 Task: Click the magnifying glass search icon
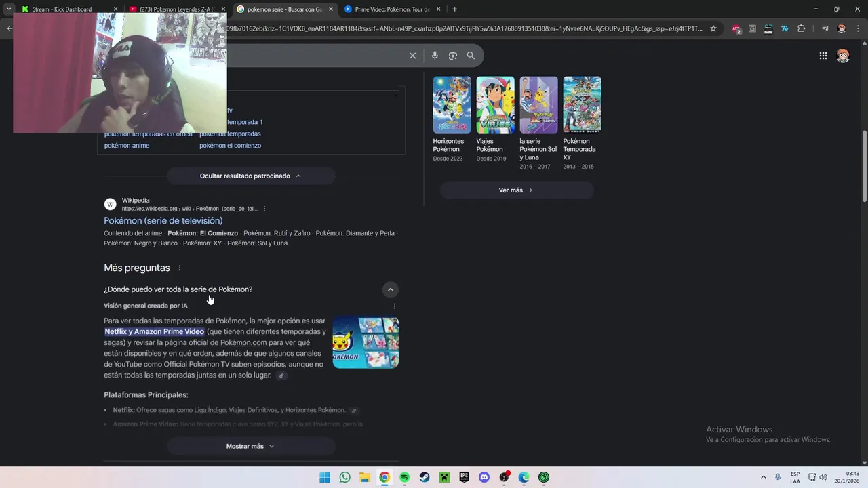[471, 56]
